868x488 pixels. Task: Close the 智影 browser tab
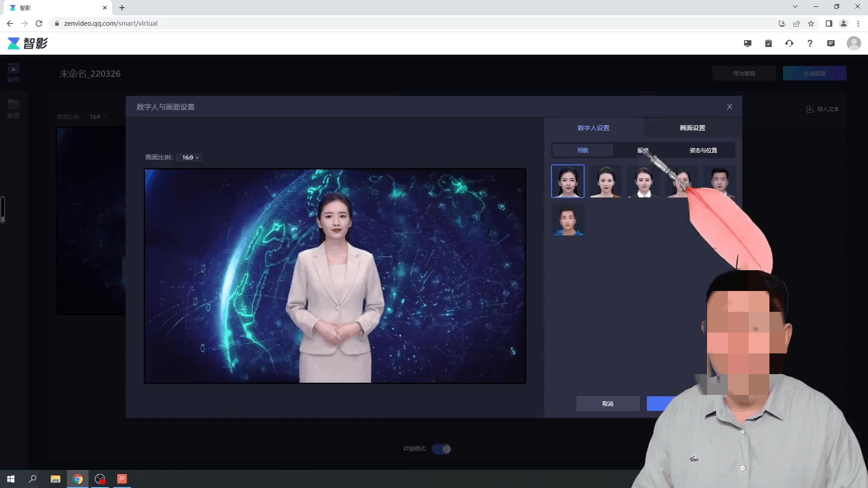point(105,8)
